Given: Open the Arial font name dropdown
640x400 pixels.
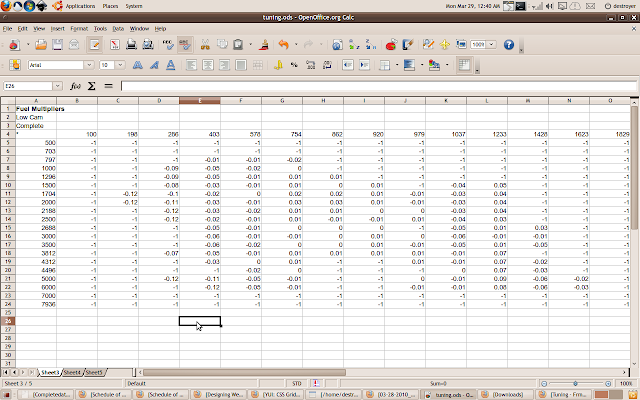Looking at the screenshot, I should coord(90,65).
